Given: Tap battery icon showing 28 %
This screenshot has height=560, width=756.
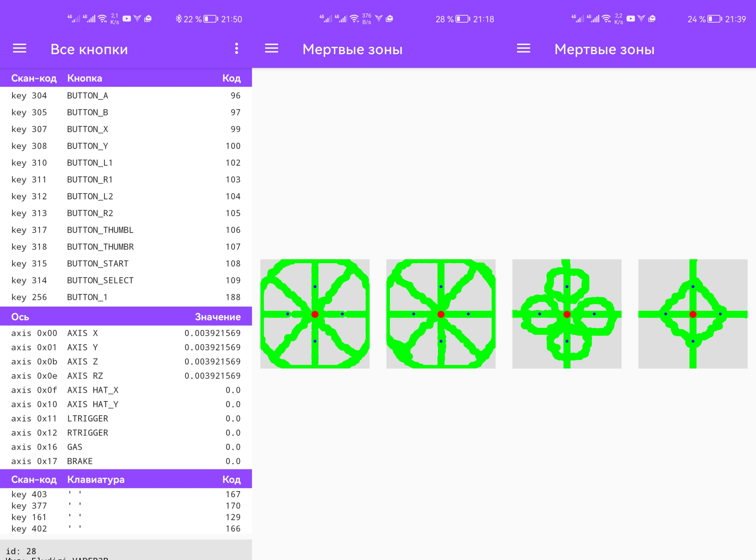Looking at the screenshot, I should 462,19.
